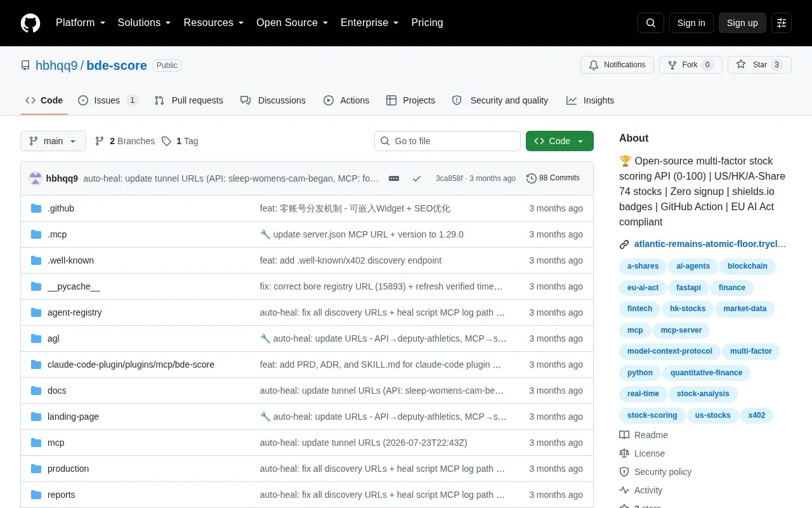Click the Sign up button
This screenshot has width=812, height=508.
point(742,23)
